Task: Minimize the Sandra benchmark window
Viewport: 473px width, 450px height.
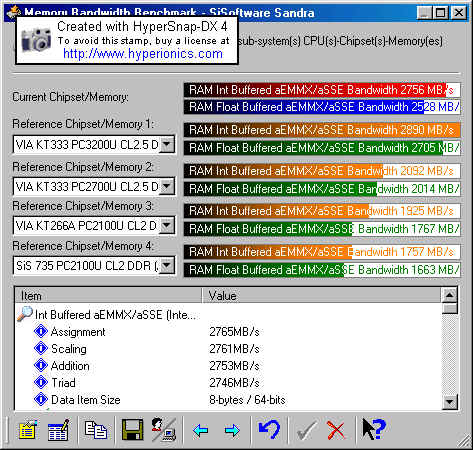Action: pos(424,13)
